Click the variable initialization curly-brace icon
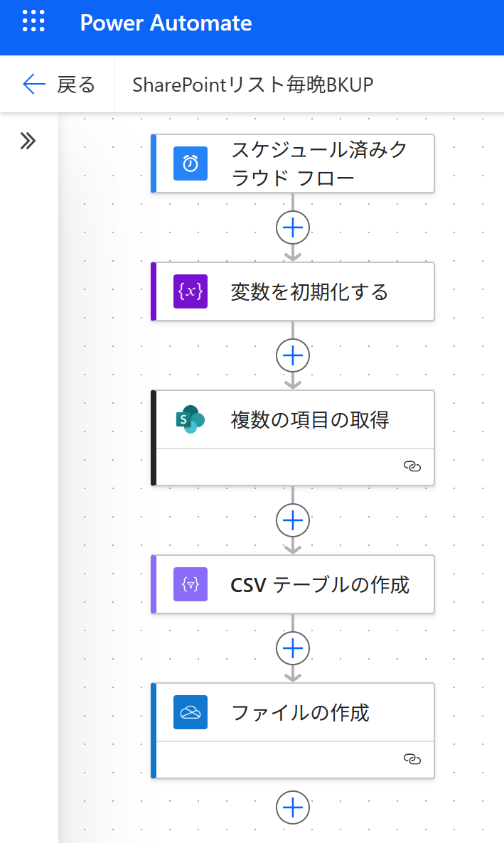This screenshot has width=504, height=843. 191,291
